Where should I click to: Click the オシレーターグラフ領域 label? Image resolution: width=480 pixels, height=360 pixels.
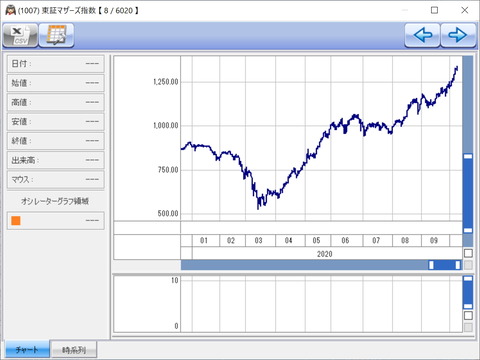[55, 201]
